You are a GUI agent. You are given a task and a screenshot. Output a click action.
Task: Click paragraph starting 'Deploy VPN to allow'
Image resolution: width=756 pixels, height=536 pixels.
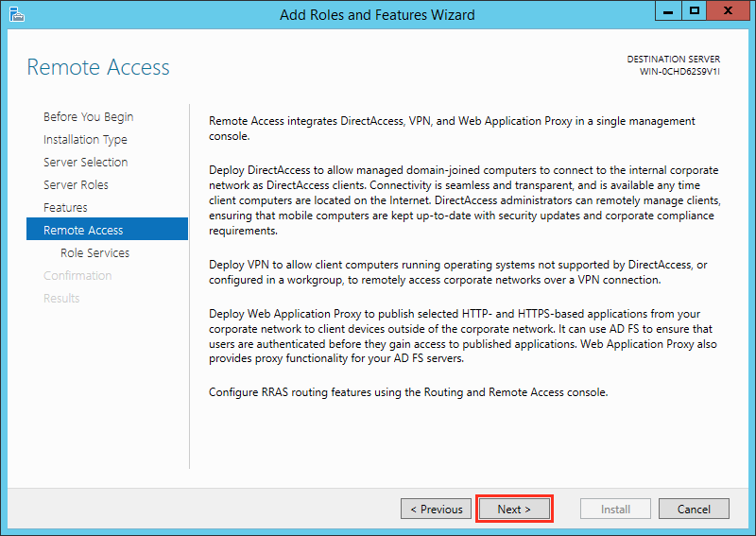point(458,272)
